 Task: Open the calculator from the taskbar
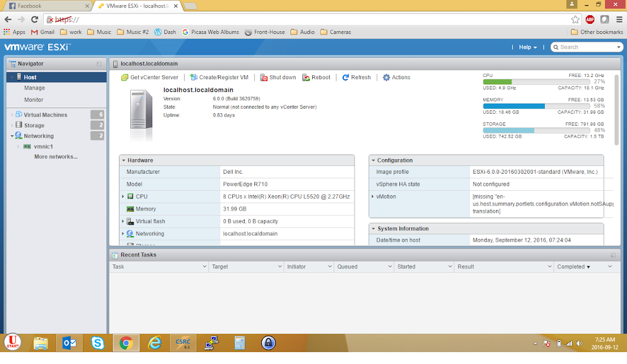240,343
